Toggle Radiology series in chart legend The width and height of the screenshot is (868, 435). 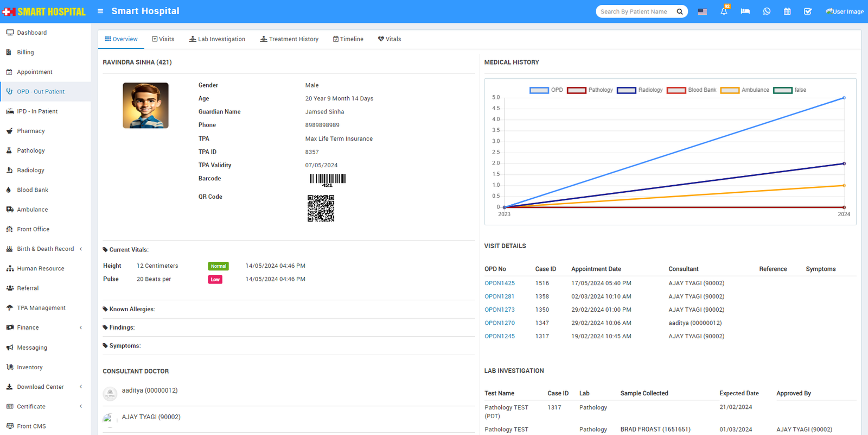pos(640,90)
